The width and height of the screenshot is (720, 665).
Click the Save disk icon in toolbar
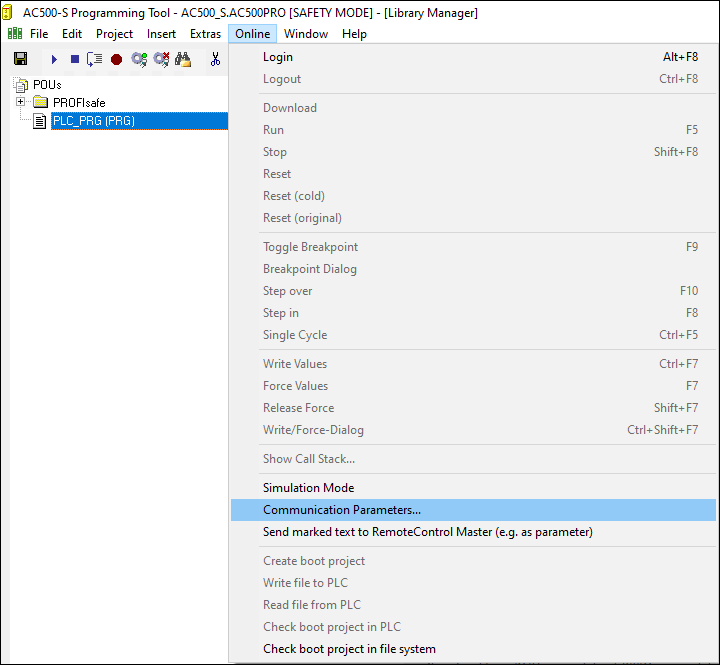[20, 59]
